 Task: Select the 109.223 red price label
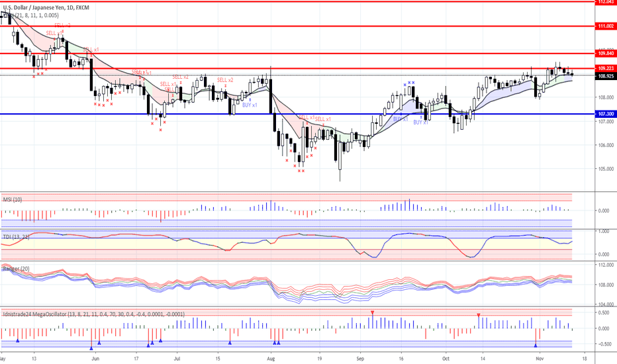tap(606, 68)
